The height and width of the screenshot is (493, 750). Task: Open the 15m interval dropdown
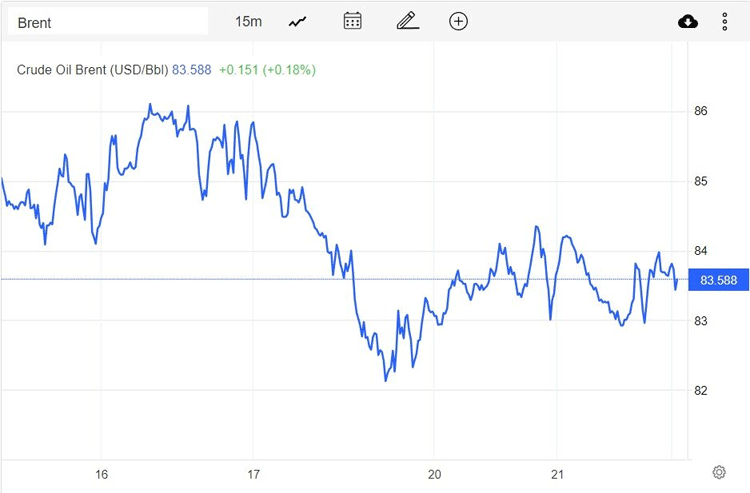248,21
